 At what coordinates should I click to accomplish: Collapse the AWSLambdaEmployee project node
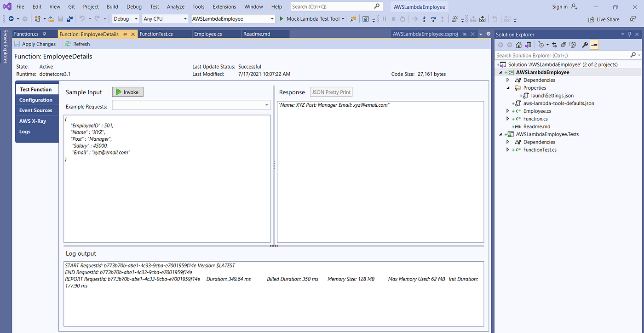(501, 72)
